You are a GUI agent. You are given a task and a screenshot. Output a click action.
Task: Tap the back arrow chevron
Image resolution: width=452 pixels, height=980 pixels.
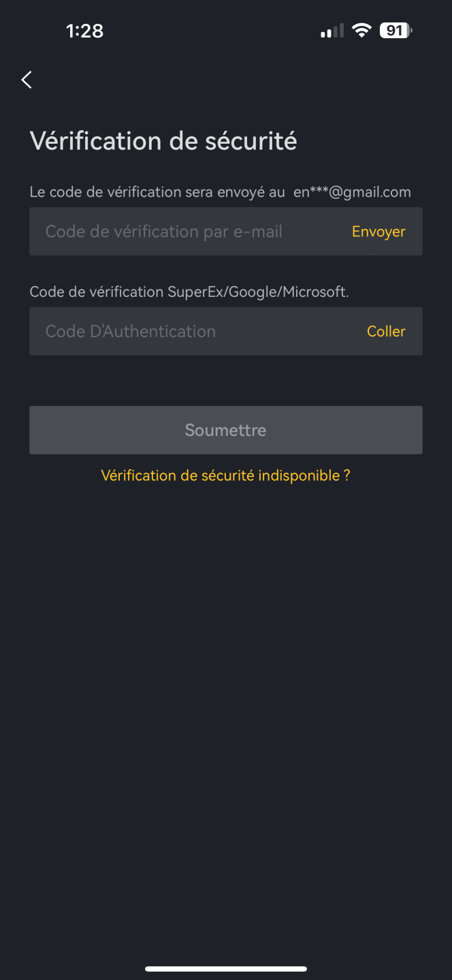point(26,80)
